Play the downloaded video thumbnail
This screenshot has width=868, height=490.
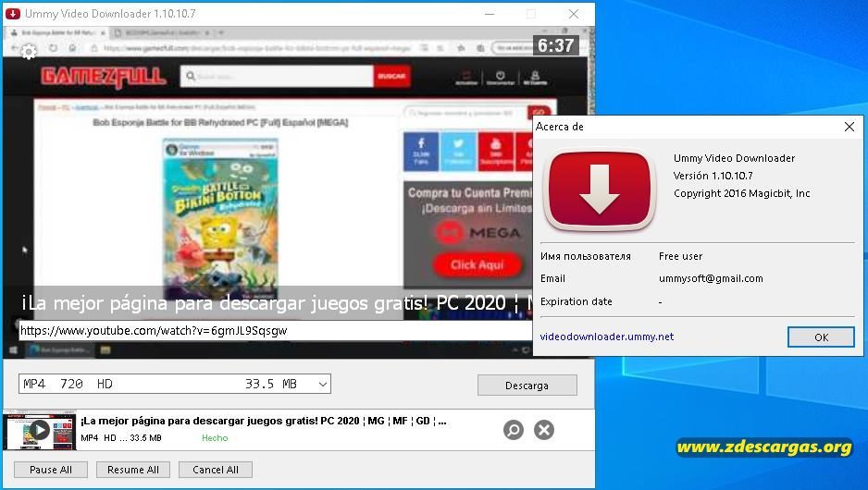tap(39, 430)
